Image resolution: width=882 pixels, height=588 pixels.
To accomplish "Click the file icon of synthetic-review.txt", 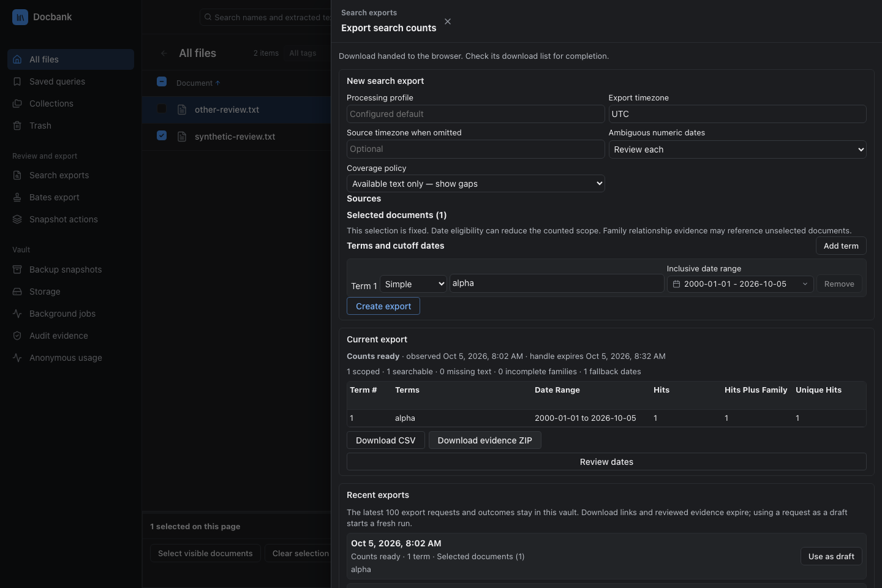I will click(182, 137).
